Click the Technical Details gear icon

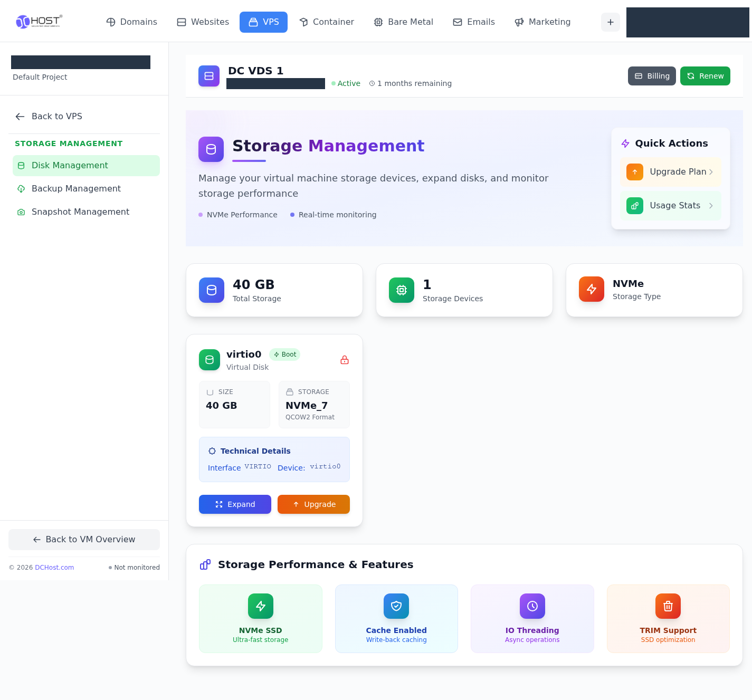click(212, 451)
